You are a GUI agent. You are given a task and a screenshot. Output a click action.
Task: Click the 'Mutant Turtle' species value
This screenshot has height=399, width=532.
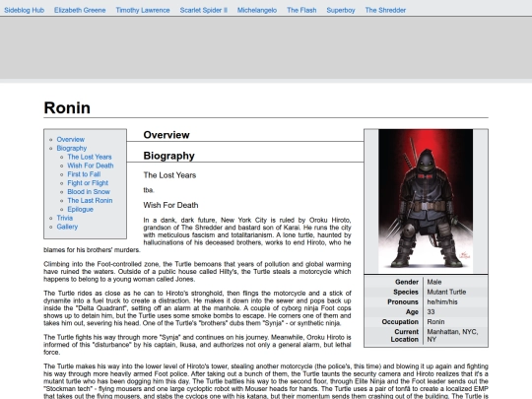coord(446,292)
